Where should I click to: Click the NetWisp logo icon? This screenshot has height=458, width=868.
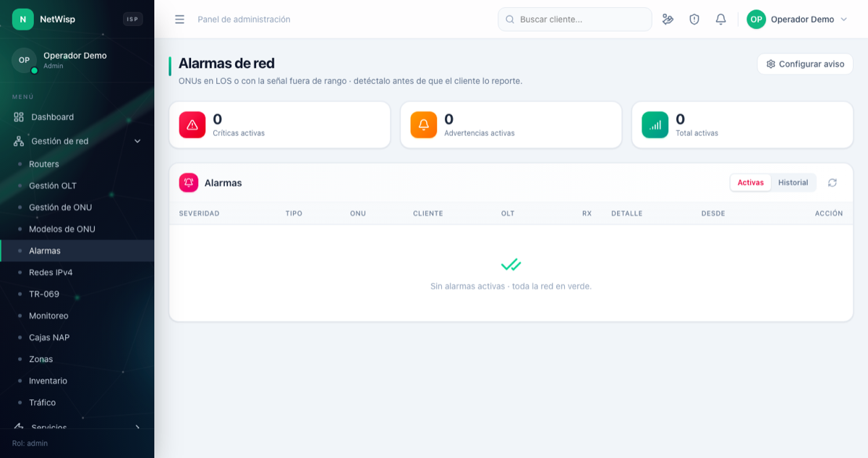coord(22,20)
